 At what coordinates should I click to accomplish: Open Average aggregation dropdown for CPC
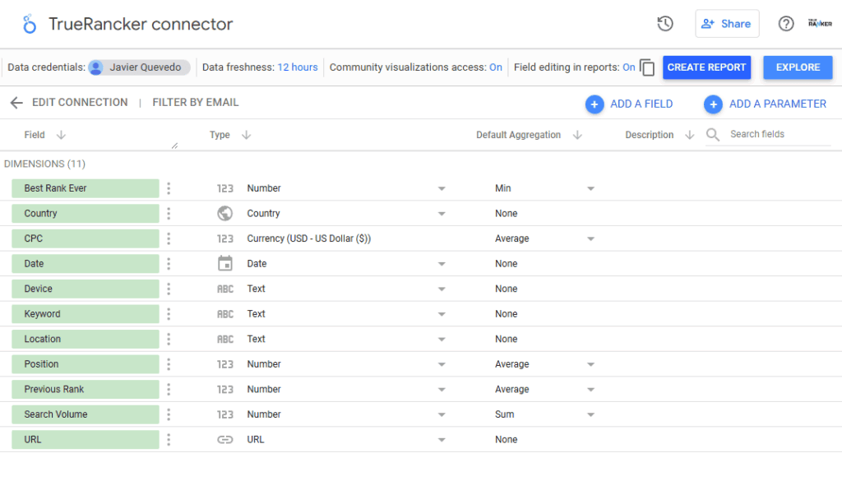pos(590,238)
